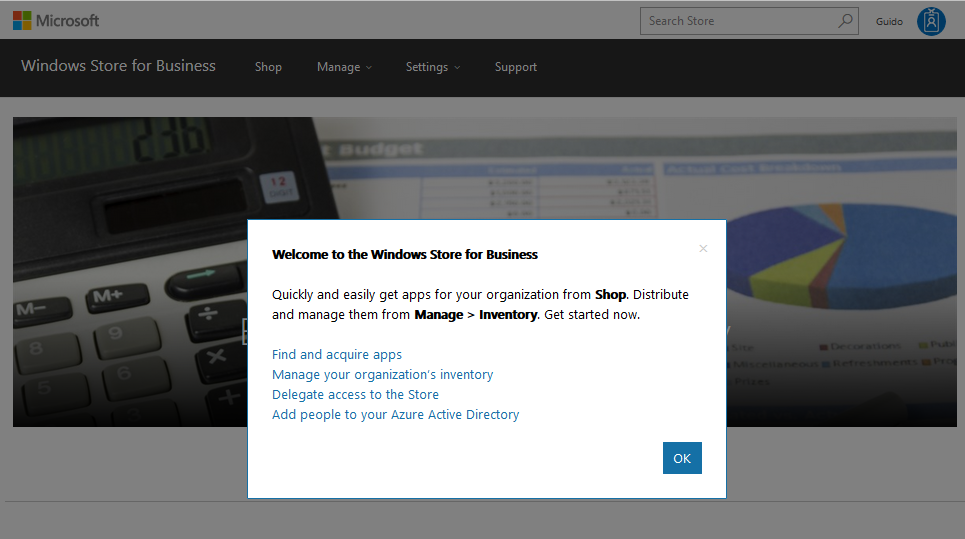Open the Support menu item

516,67
